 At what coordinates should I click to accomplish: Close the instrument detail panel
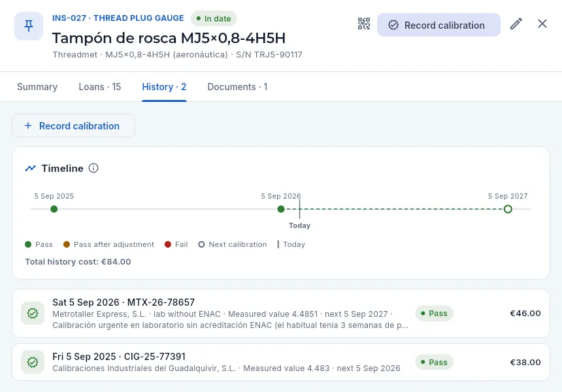pyautogui.click(x=542, y=24)
